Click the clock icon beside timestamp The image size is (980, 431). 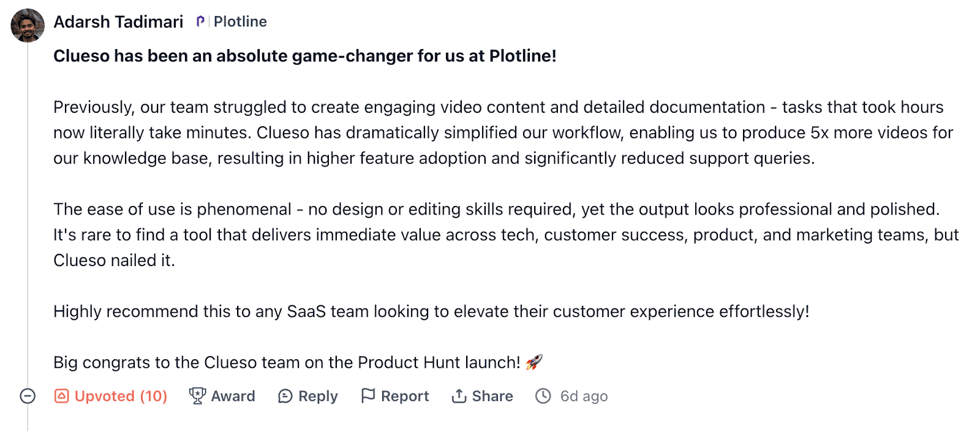pos(543,396)
